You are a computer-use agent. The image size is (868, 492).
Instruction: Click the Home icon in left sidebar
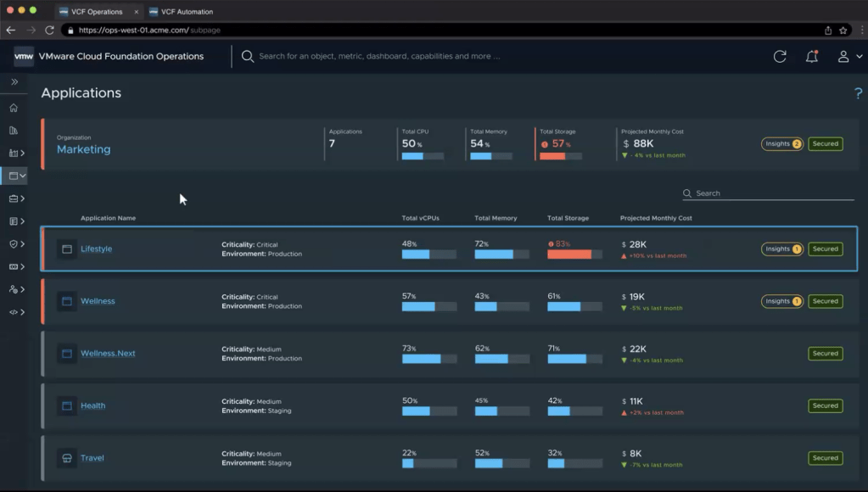[13, 108]
